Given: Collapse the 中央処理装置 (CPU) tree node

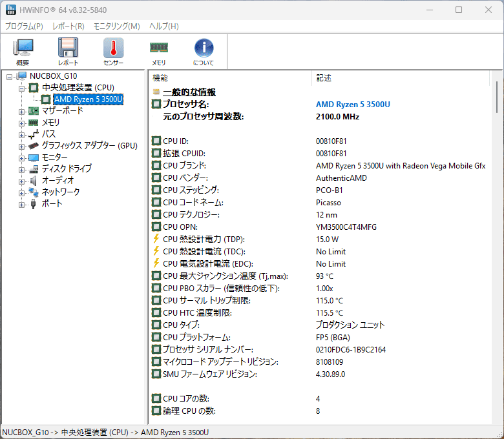Looking at the screenshot, I should (22, 88).
